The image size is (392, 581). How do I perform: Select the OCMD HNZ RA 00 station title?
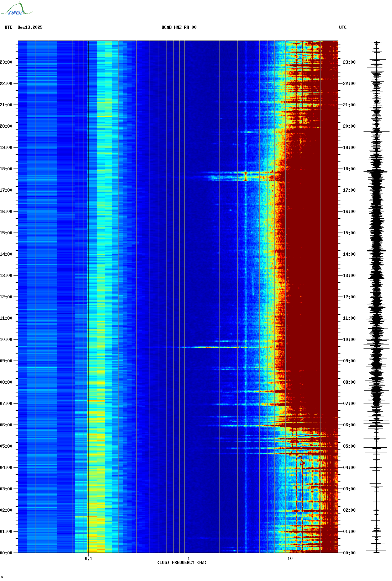179,27
